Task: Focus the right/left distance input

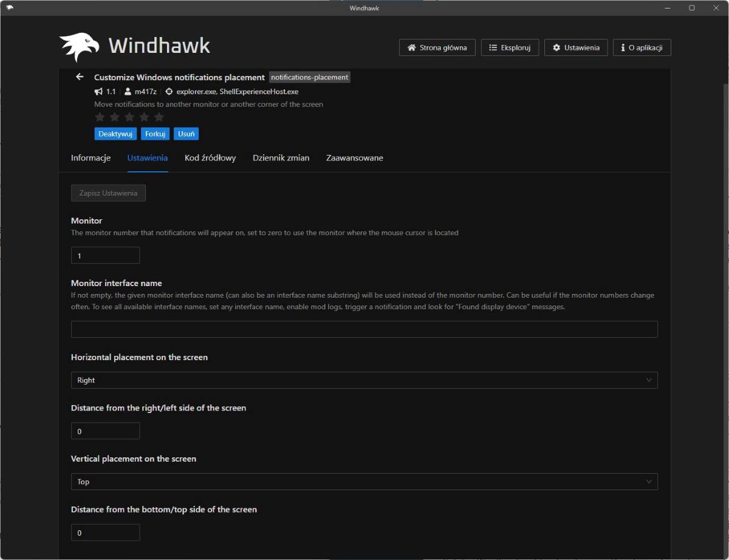Action: click(x=106, y=431)
